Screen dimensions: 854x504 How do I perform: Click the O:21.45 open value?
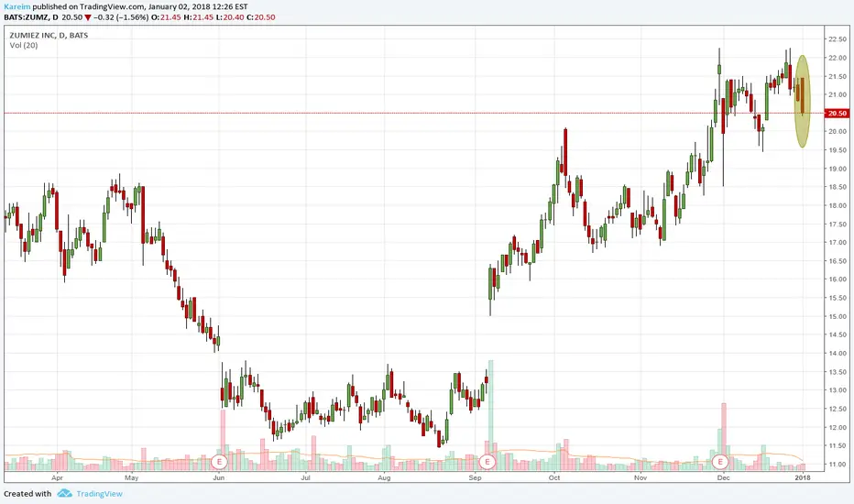pos(166,17)
